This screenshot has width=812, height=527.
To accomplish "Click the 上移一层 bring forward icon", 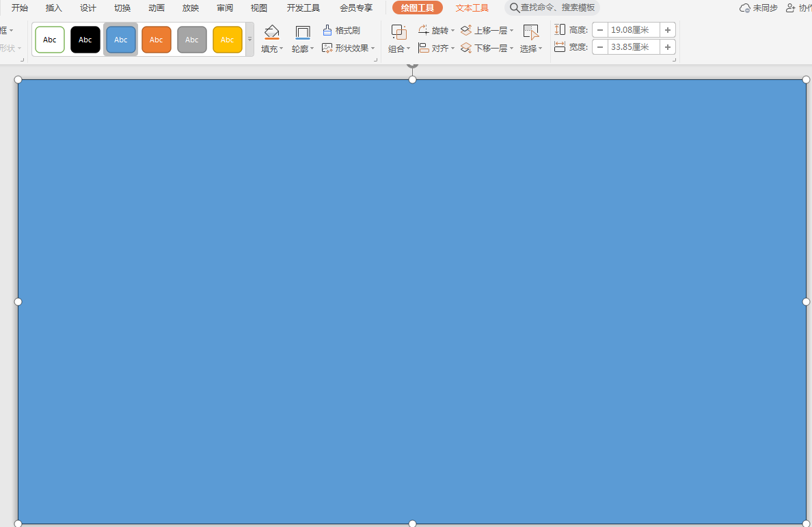I will (466, 30).
